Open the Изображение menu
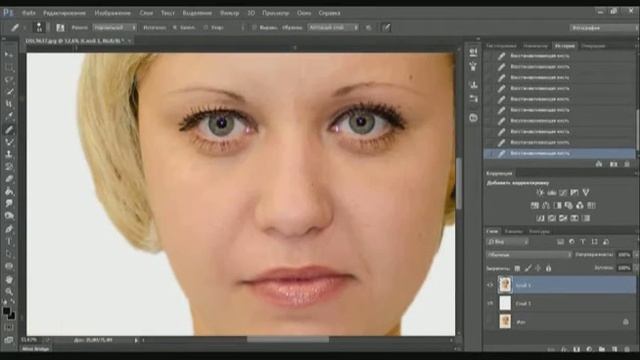Image resolution: width=640 pixels, height=360 pixels. [112, 13]
